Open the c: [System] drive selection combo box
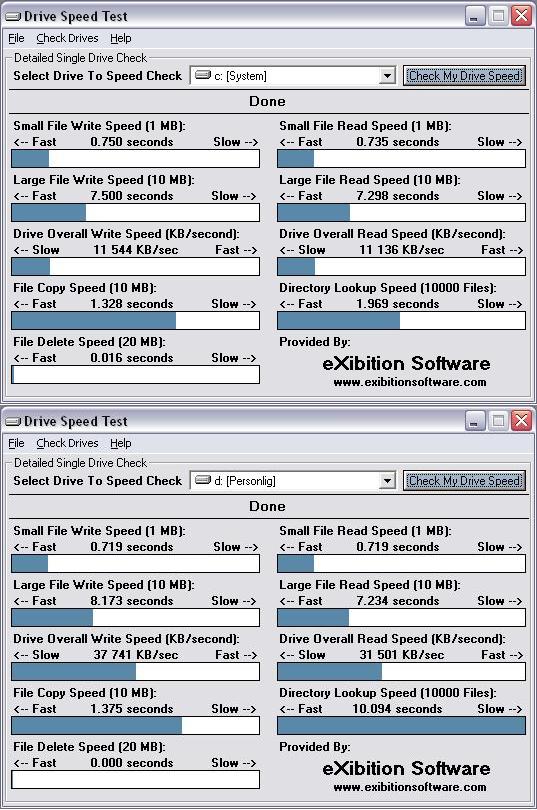Image resolution: width=537 pixels, height=810 pixels. coord(293,76)
